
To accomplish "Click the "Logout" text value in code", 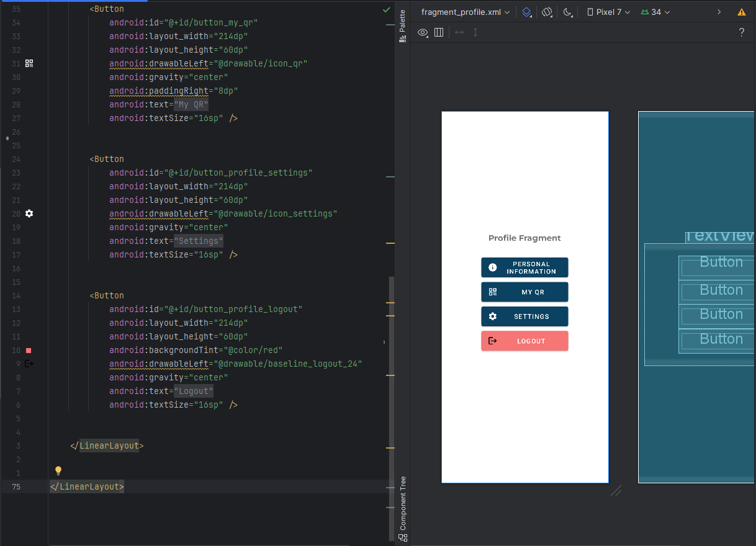I will (x=194, y=391).
